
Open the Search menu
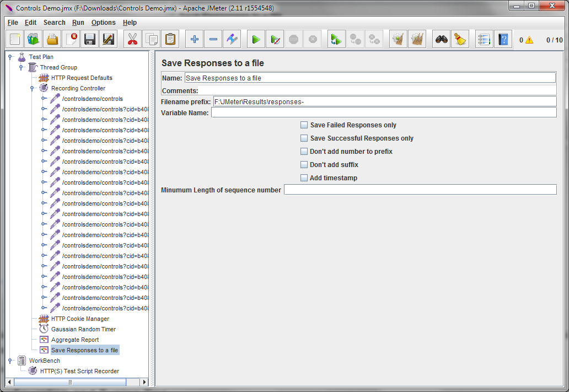(x=55, y=23)
